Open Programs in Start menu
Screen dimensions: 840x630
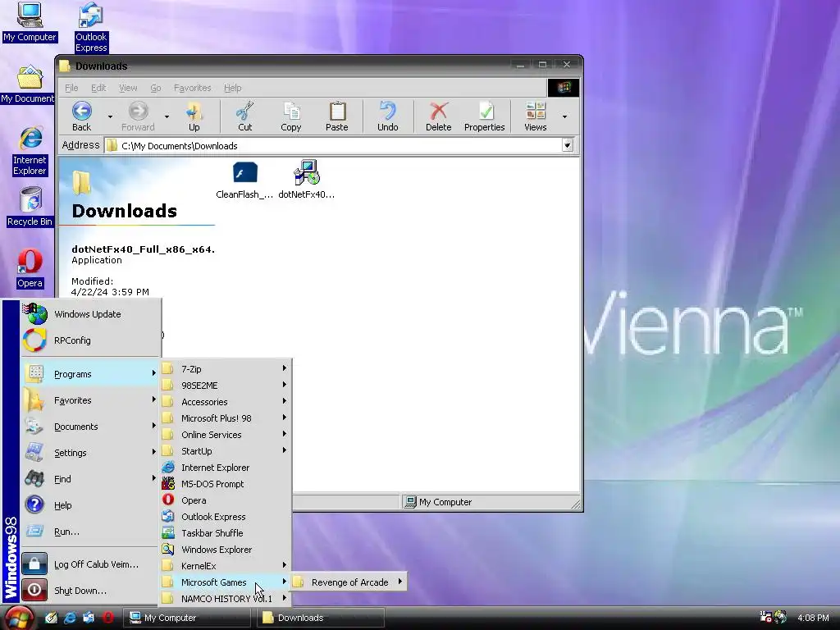click(91, 374)
